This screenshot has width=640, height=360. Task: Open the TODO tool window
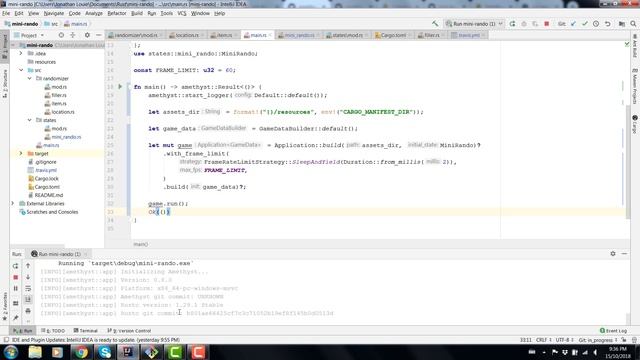tap(53, 331)
